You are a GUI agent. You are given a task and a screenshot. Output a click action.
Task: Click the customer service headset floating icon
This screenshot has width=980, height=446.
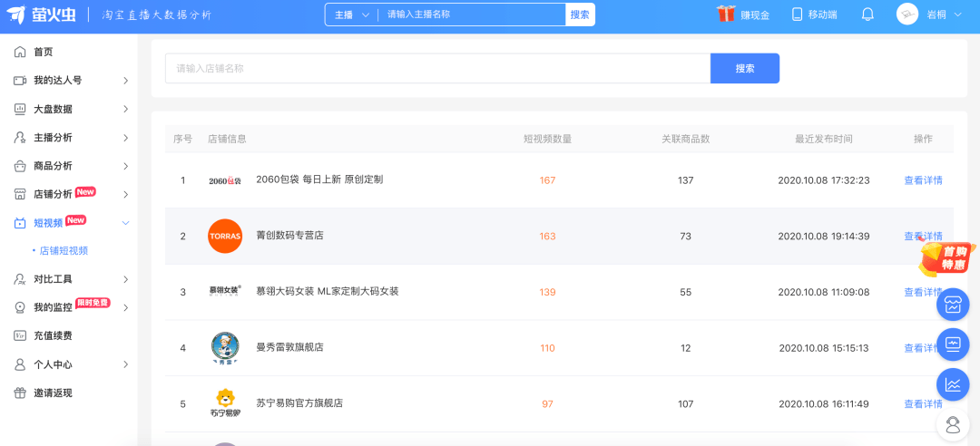pyautogui.click(x=953, y=424)
